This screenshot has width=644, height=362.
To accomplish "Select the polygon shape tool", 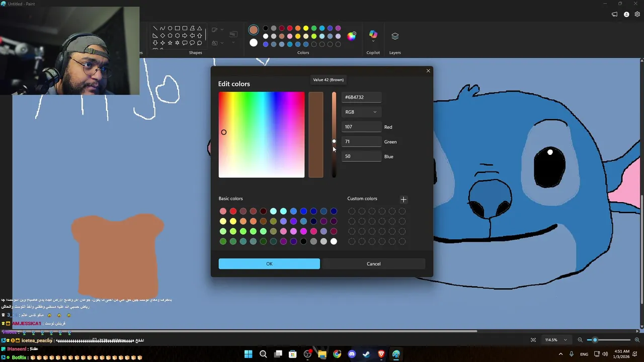I will point(192,28).
